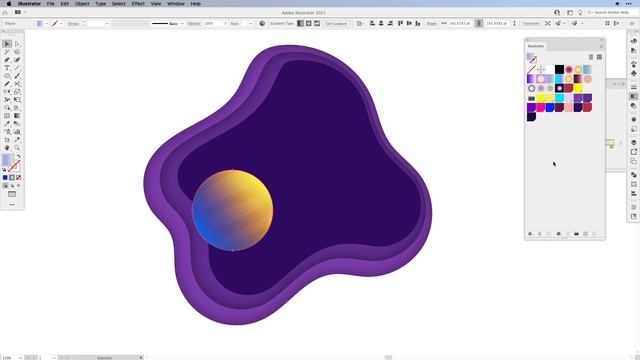The width and height of the screenshot is (640, 360).
Task: Open the Stroke color dropdown in control bar
Action: tap(61, 24)
